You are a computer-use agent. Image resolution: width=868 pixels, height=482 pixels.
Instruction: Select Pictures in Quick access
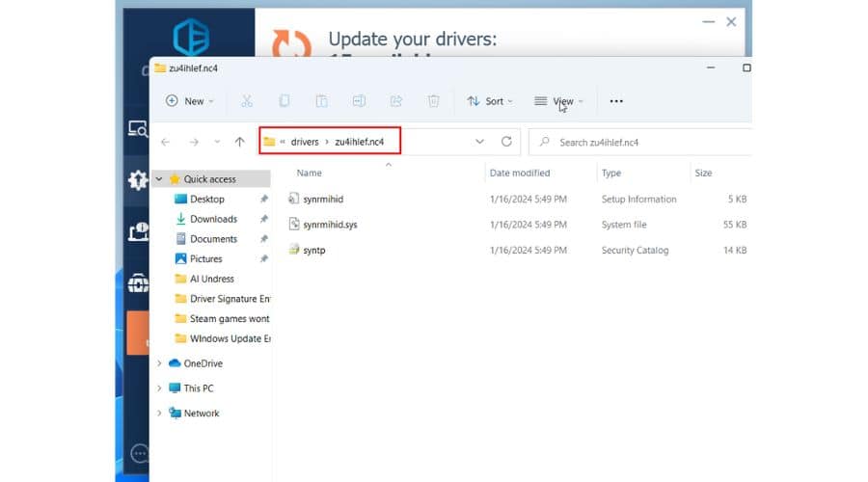pyautogui.click(x=206, y=258)
